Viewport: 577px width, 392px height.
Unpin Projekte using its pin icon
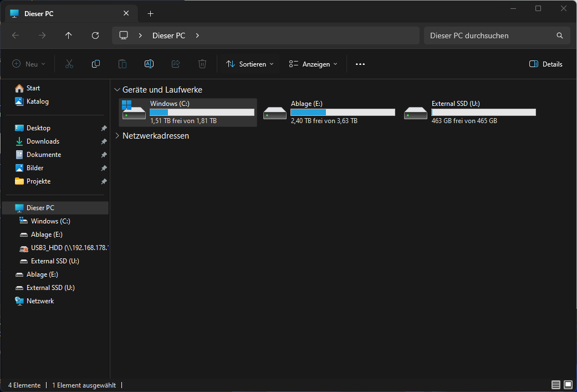coord(104,181)
